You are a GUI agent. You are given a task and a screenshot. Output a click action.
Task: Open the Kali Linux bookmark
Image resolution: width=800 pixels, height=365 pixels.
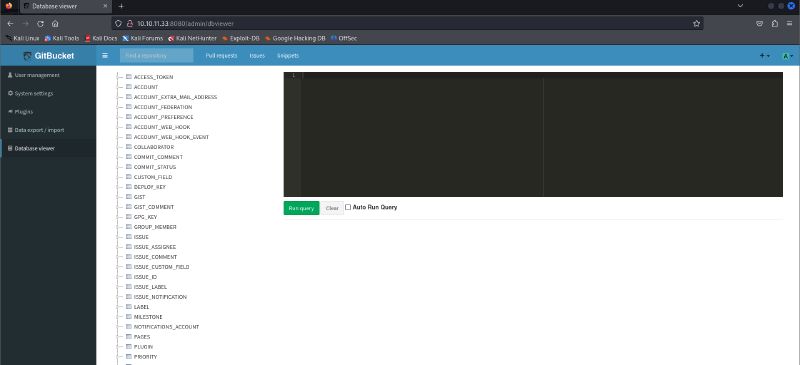click(x=22, y=38)
